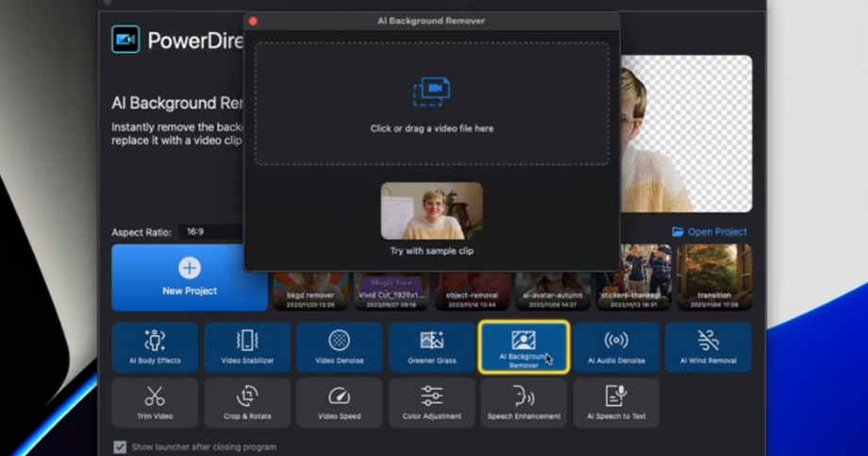Launch the AI Wind Removal tool
Viewport: 868px width, 456px height.
click(708, 346)
